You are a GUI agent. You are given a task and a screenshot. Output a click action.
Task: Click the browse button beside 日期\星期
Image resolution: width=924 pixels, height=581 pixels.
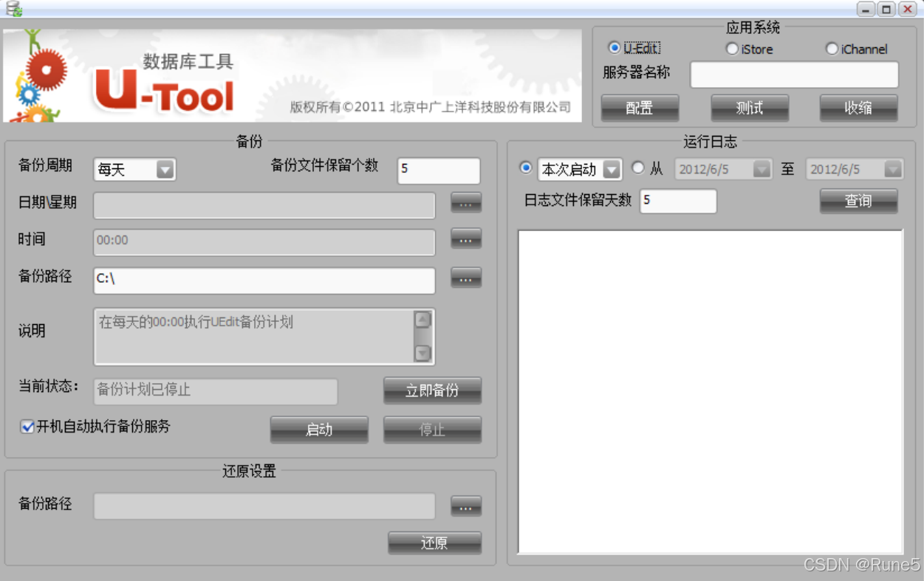tap(466, 202)
